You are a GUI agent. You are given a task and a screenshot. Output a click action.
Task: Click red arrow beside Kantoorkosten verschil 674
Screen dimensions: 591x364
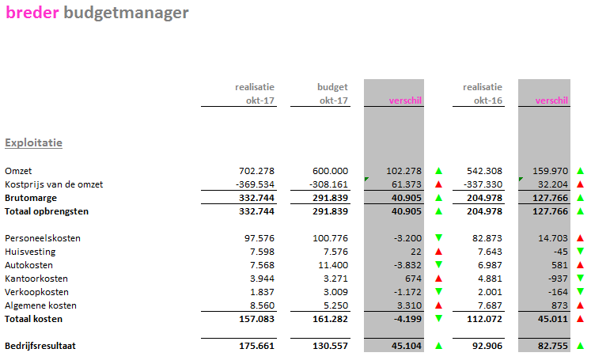[438, 279]
